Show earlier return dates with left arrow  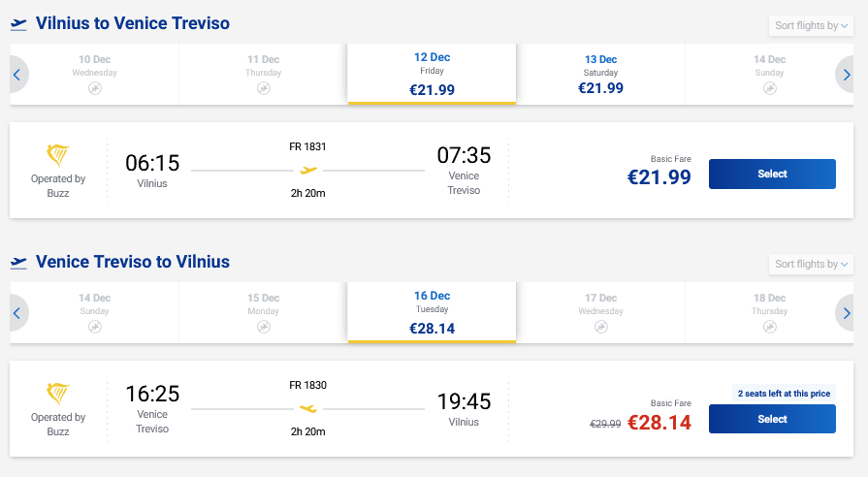[x=17, y=312]
